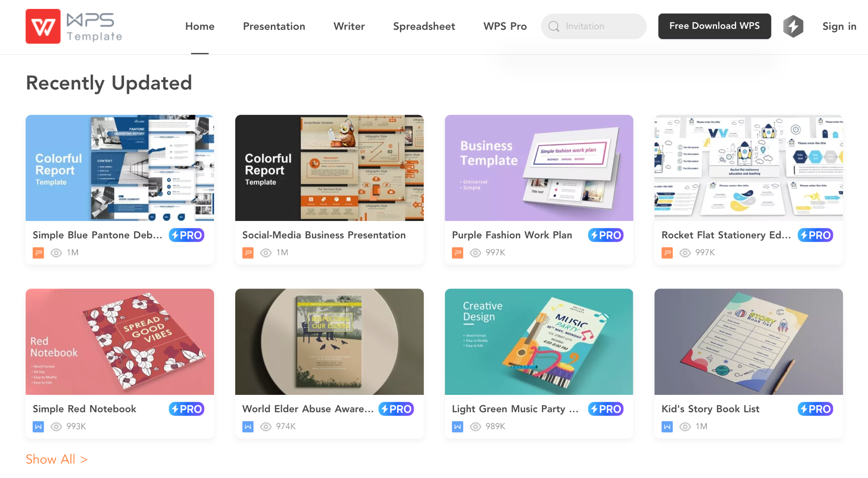Click PRO badge on Purple Fashion Work Plan
Screen dimensions: 868x478
point(606,235)
